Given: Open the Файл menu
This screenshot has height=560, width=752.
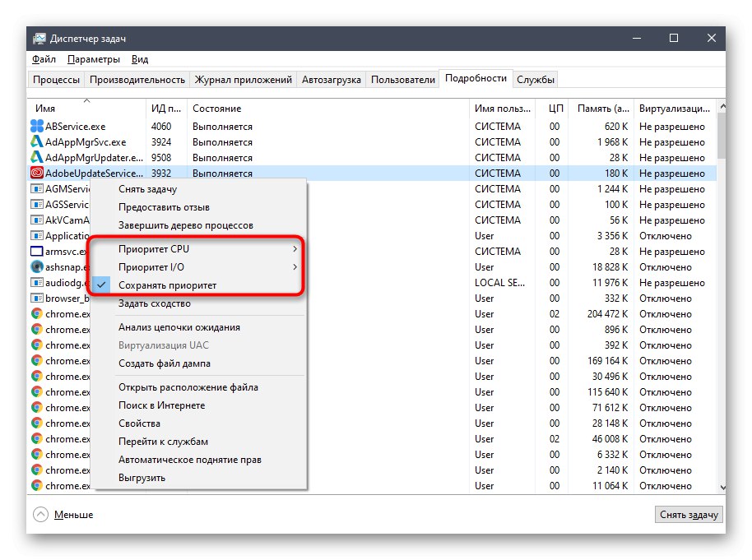Looking at the screenshot, I should (44, 59).
